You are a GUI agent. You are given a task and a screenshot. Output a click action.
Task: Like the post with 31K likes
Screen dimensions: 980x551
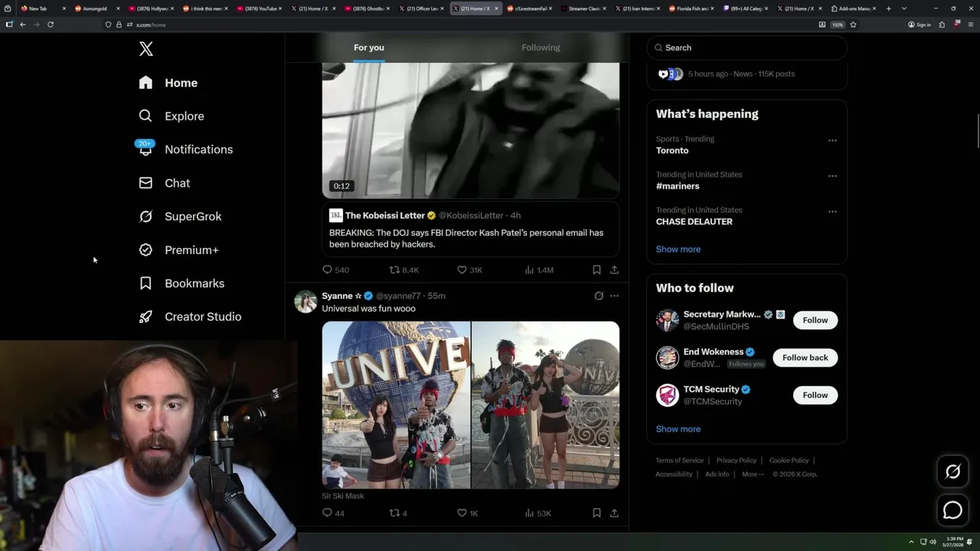(x=469, y=270)
